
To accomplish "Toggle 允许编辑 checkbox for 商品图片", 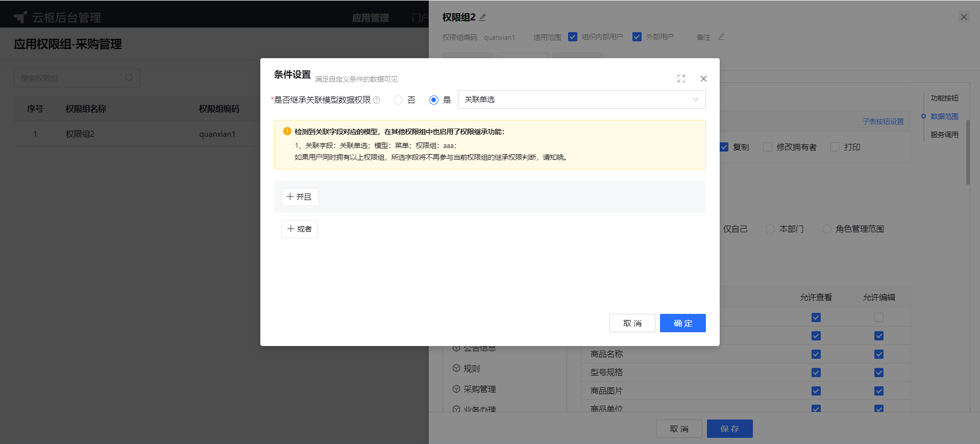I will [x=879, y=391].
